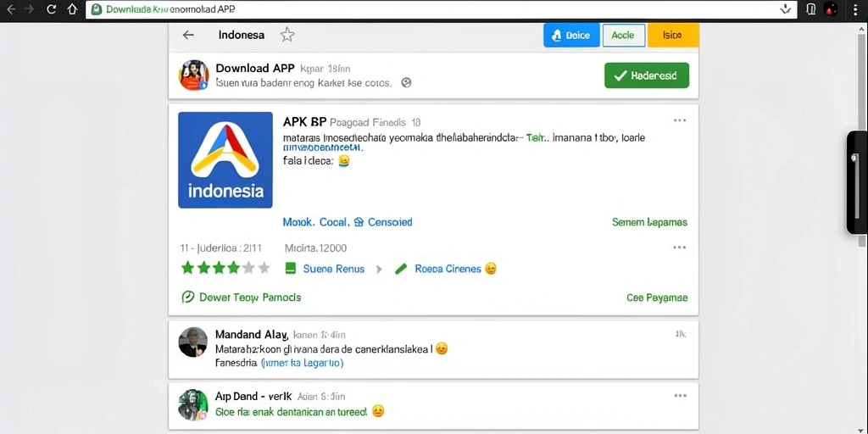Image resolution: width=868 pixels, height=434 pixels.
Task: Open the Download APP profile avatar
Action: [193, 75]
